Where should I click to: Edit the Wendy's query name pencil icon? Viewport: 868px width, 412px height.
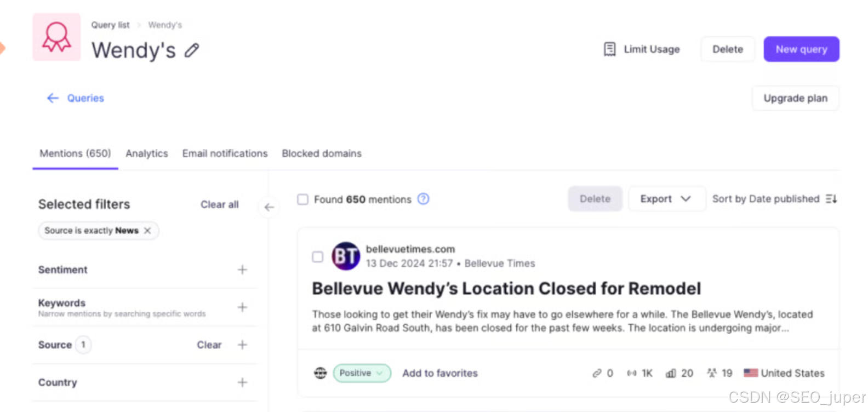click(192, 50)
